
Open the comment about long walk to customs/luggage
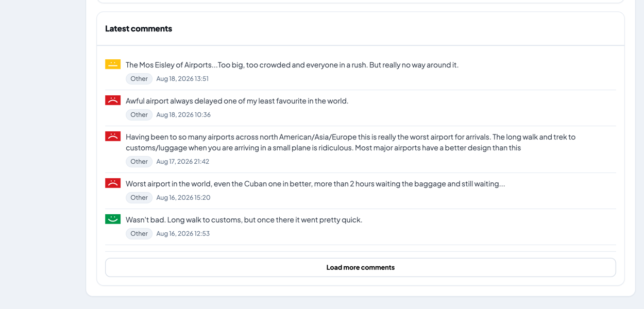click(350, 142)
